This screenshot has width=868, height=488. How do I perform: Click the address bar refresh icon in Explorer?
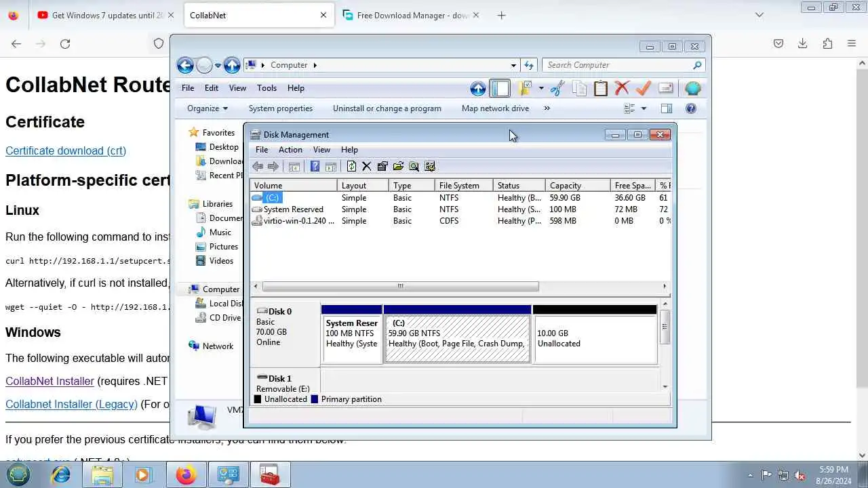(530, 65)
